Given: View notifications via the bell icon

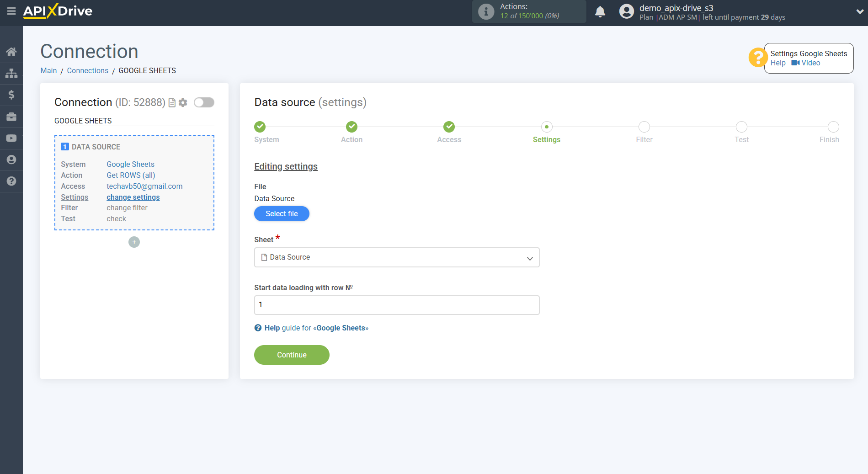Looking at the screenshot, I should [600, 11].
